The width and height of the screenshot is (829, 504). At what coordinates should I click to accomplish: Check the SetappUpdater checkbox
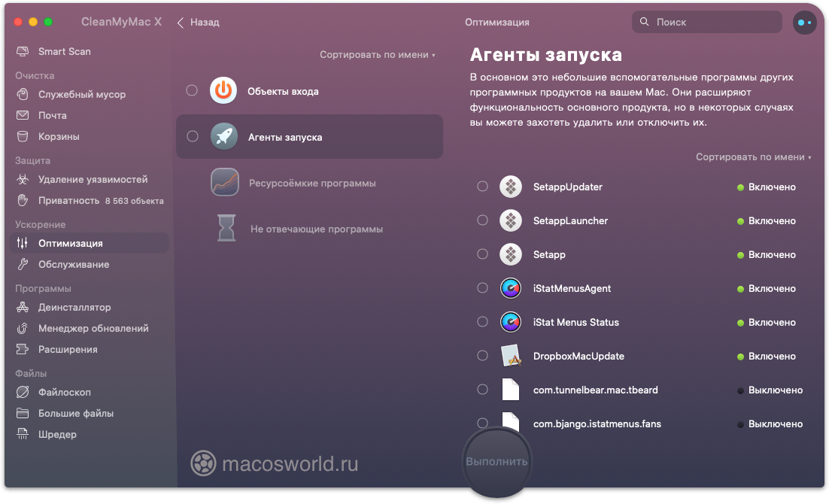pyautogui.click(x=482, y=186)
